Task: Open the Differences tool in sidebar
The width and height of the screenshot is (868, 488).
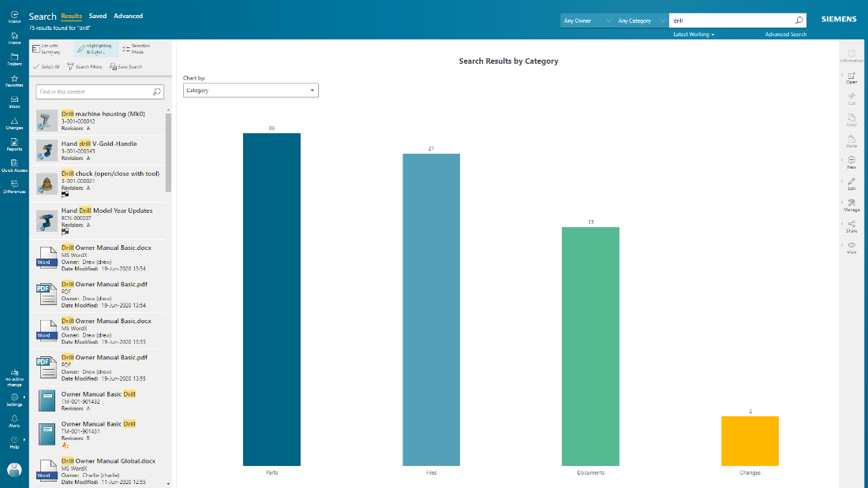Action: pyautogui.click(x=14, y=186)
